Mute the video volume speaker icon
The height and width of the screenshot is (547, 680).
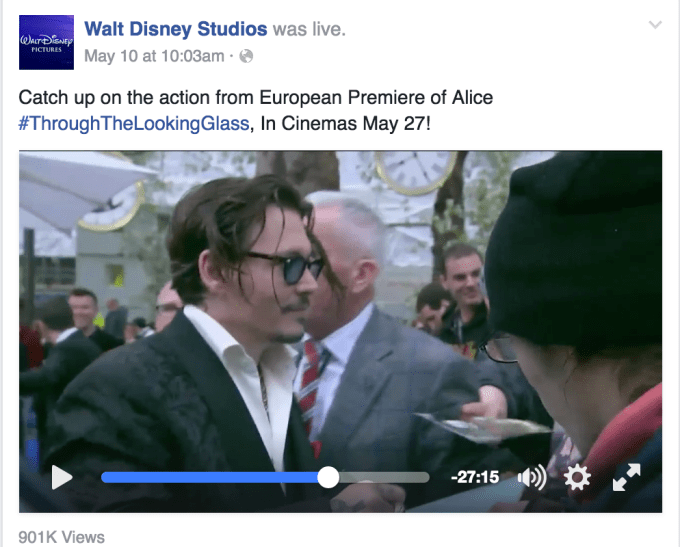(532, 477)
